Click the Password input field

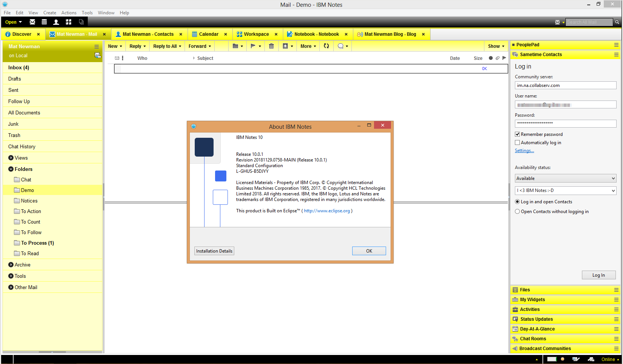point(565,123)
